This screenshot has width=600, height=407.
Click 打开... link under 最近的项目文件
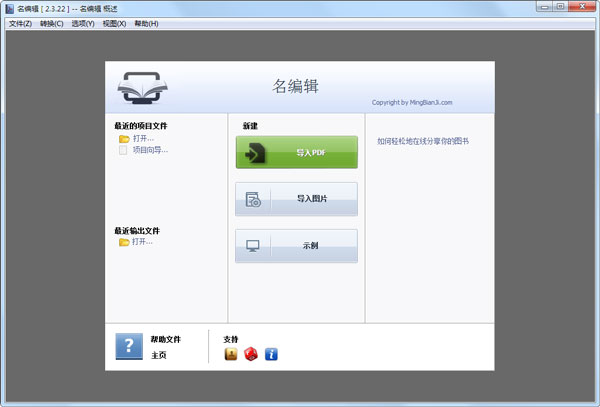coord(143,138)
